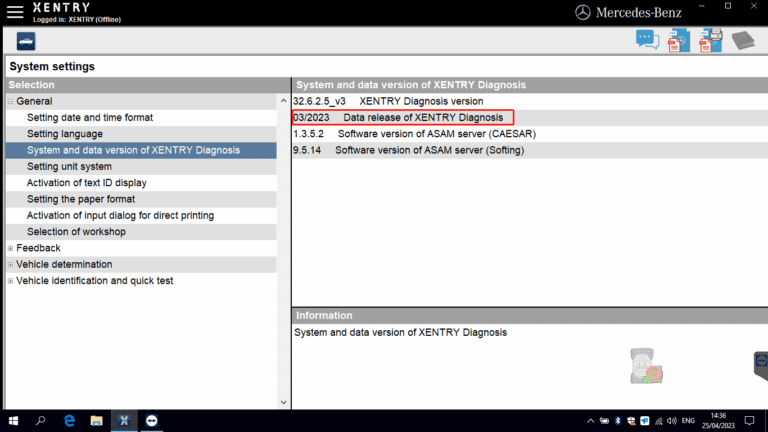
Task: Open the Windows Start menu
Action: (x=14, y=421)
